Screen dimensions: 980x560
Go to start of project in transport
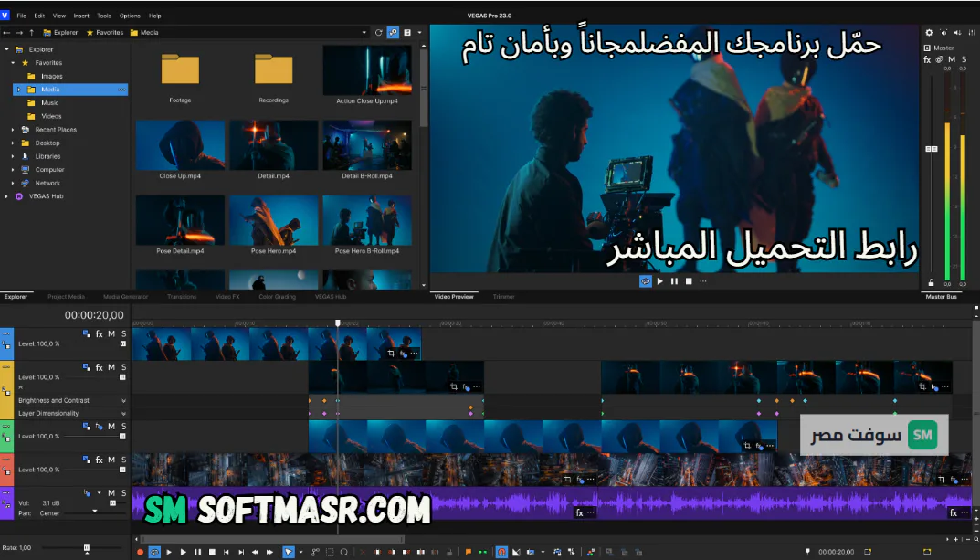tap(227, 553)
